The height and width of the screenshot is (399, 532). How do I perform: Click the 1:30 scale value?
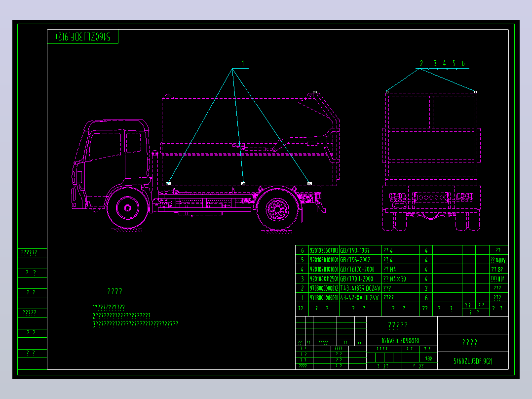428,359
